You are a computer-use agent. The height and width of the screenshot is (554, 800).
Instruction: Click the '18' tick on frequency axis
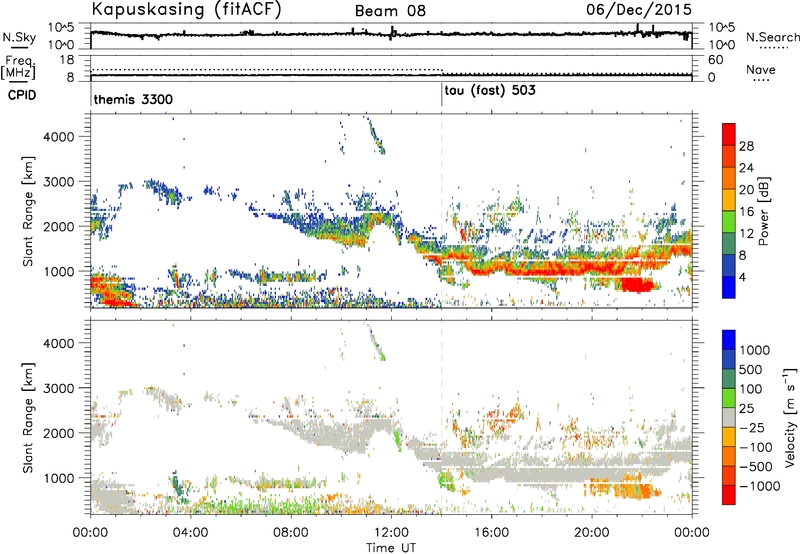point(66,60)
